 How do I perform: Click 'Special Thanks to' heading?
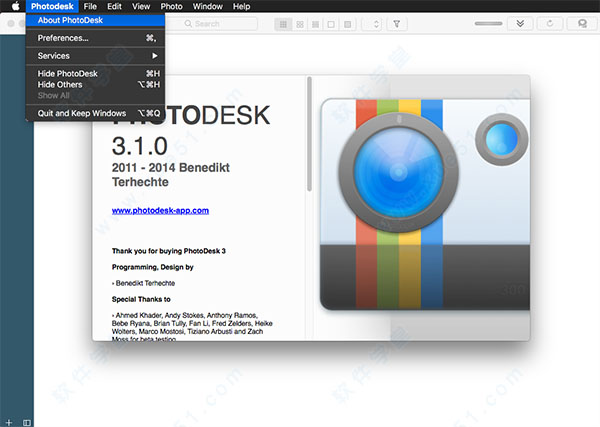pos(141,299)
